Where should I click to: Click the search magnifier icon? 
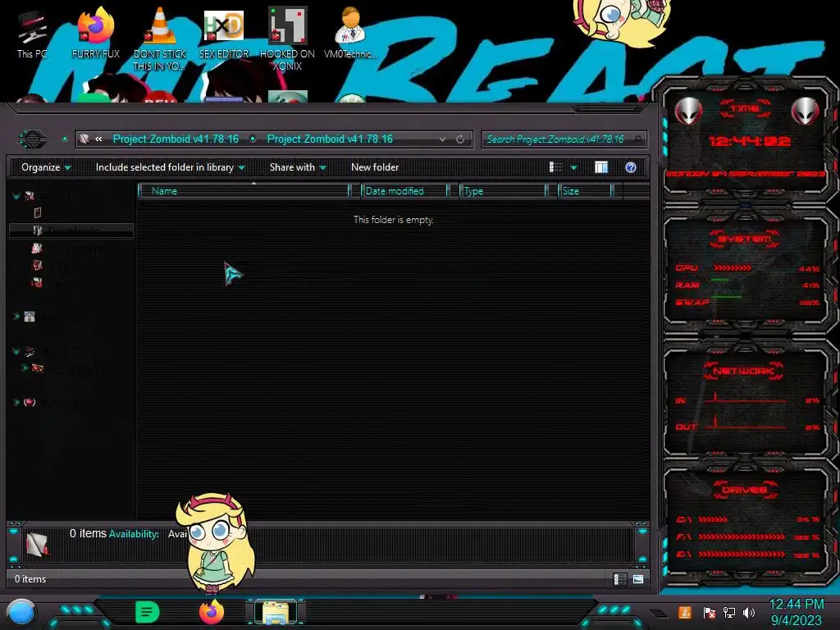(637, 139)
